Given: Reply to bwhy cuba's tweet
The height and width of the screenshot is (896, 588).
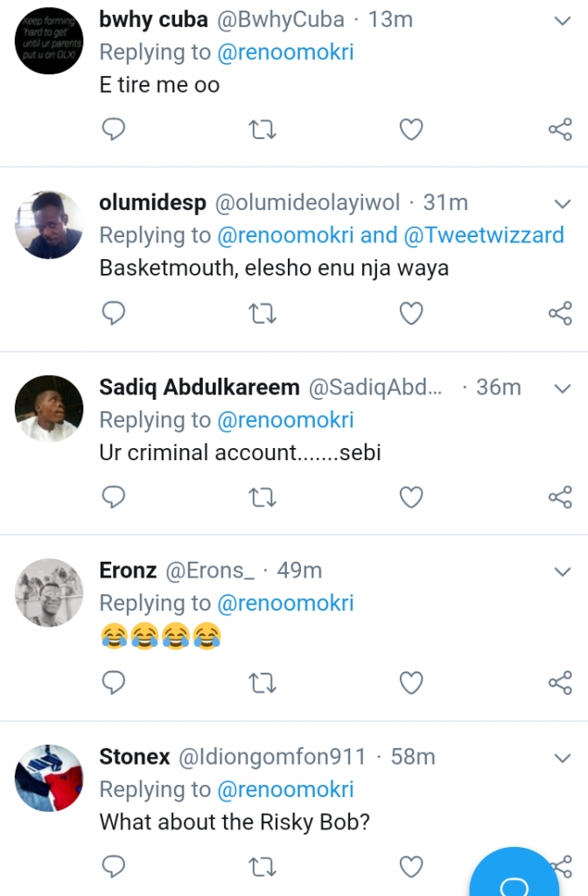Looking at the screenshot, I should click(x=115, y=130).
